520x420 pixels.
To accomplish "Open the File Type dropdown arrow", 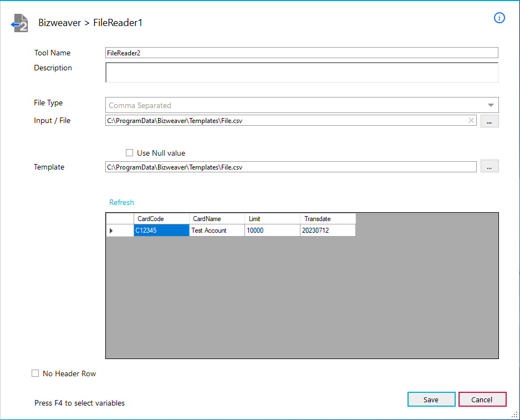I will click(491, 105).
